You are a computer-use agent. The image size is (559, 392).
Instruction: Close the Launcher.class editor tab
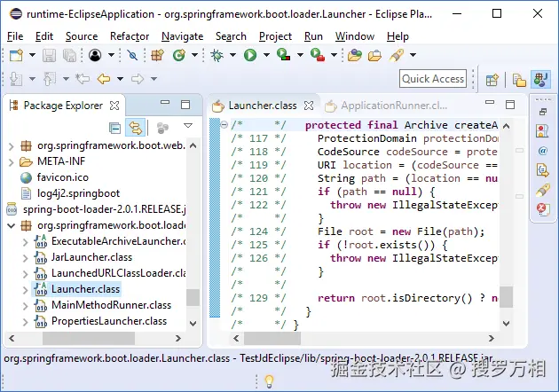coord(309,106)
